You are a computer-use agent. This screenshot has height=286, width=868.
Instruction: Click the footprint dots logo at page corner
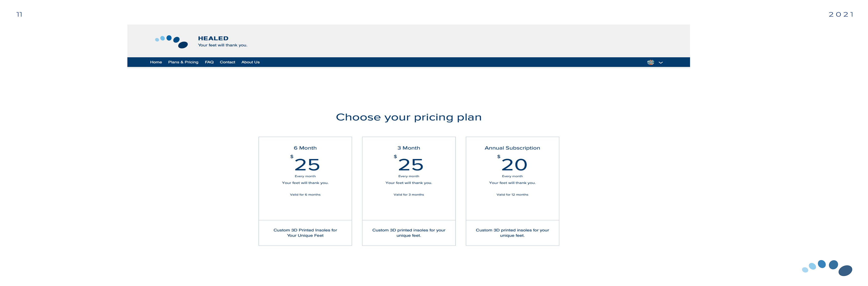(x=827, y=268)
